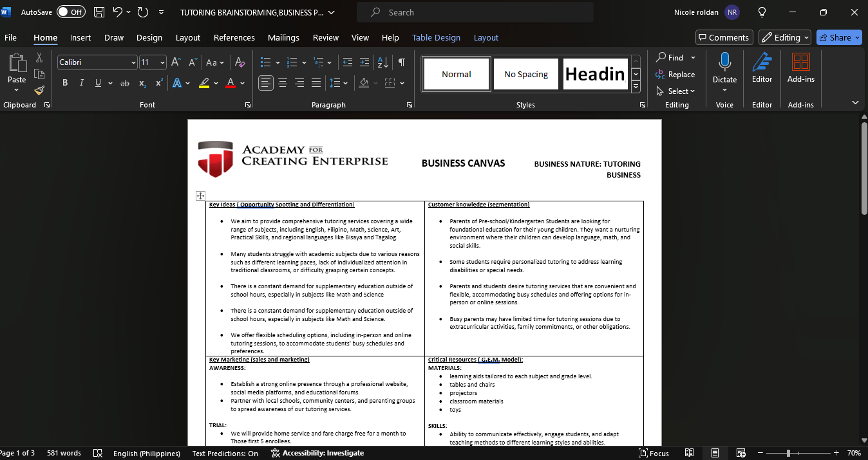868x460 pixels.
Task: Switch to the Insert tab
Action: 80,37
